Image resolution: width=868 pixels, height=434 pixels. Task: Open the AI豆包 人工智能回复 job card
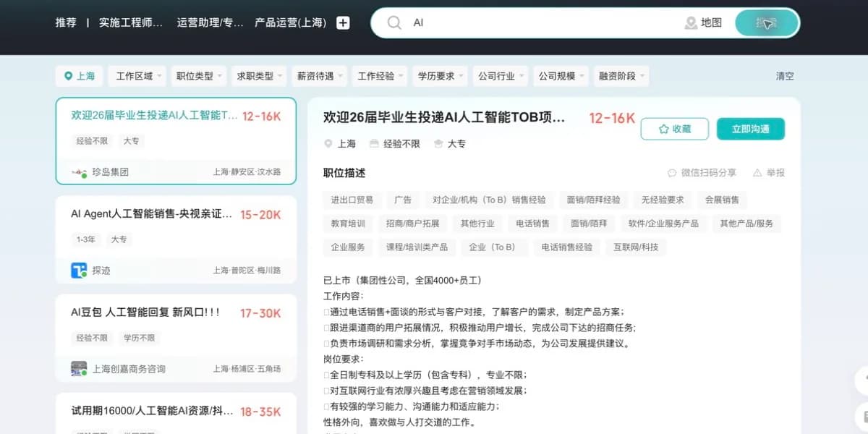click(x=176, y=338)
